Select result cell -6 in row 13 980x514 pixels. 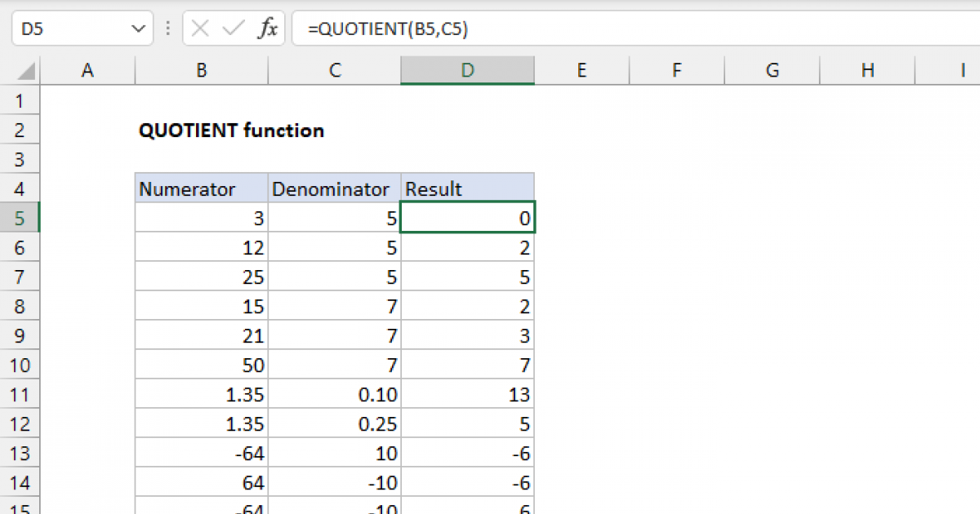(x=467, y=454)
